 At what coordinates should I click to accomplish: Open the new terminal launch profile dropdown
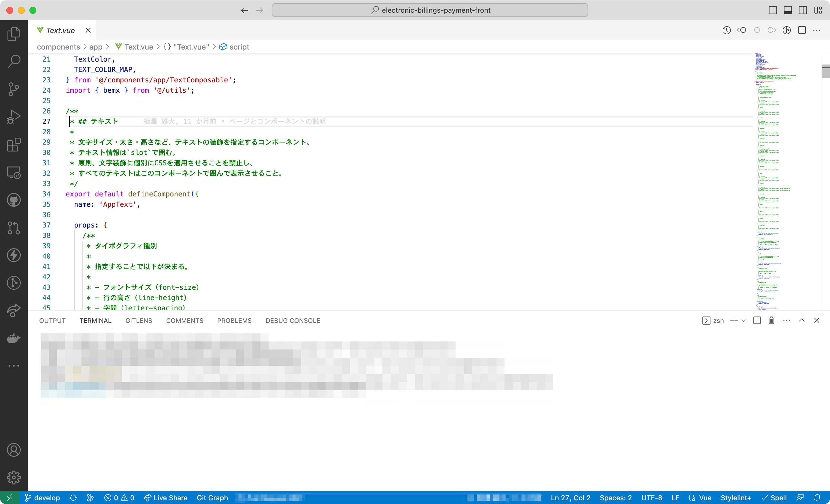point(744,321)
